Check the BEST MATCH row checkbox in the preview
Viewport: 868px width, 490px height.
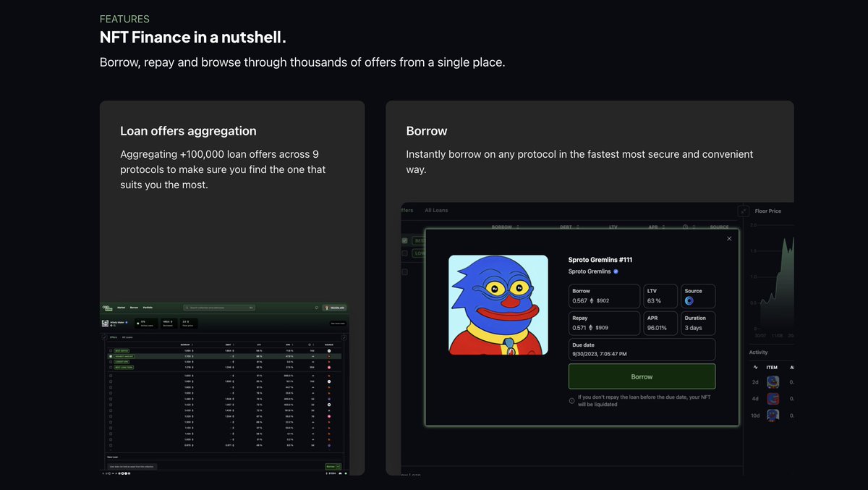point(111,351)
